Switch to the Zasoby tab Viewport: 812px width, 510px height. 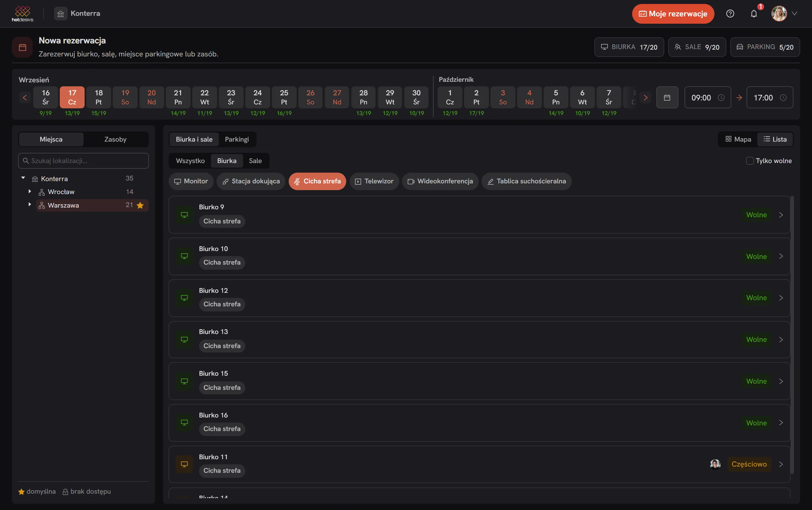(115, 139)
